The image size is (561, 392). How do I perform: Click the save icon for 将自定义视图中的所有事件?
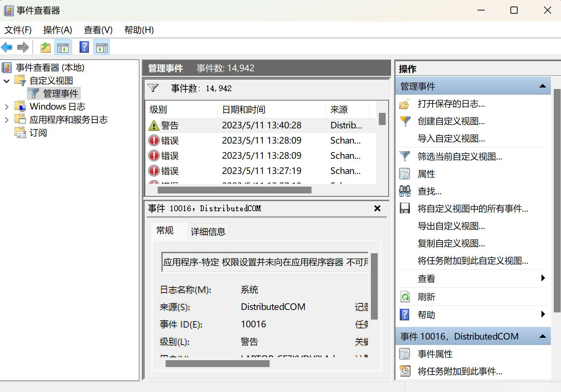(x=405, y=209)
